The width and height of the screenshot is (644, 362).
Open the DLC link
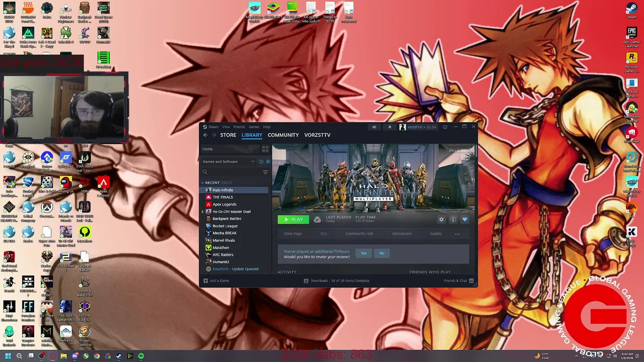324,233
